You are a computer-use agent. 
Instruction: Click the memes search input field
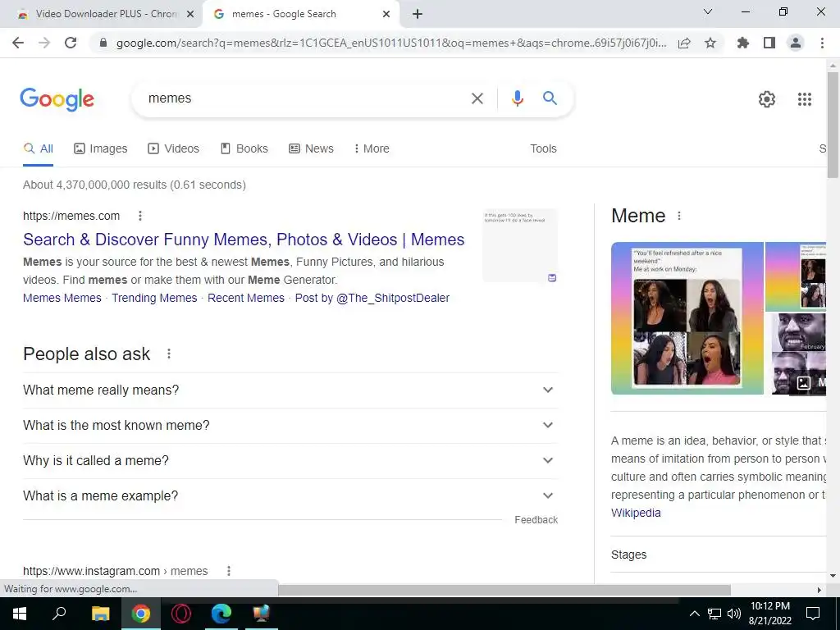[305, 98]
